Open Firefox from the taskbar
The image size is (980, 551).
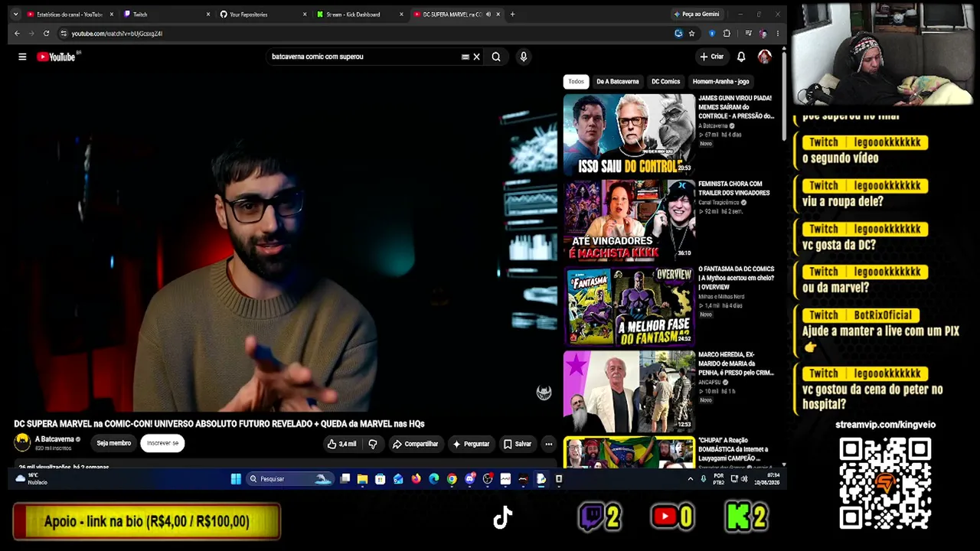pyautogui.click(x=416, y=479)
